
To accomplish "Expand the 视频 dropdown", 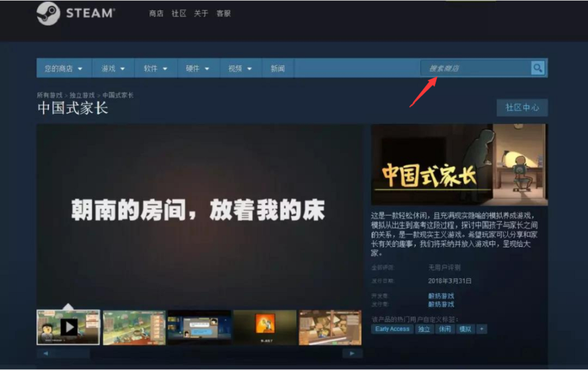I will tap(240, 69).
